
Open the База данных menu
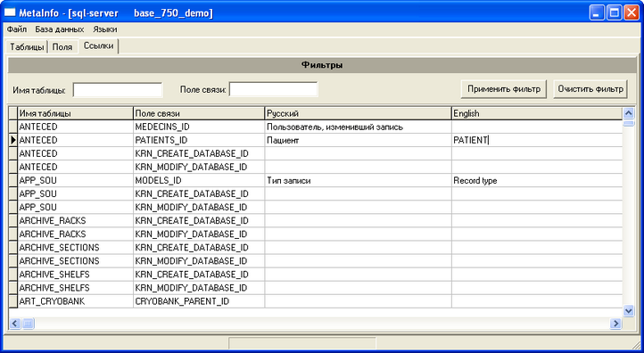point(60,29)
